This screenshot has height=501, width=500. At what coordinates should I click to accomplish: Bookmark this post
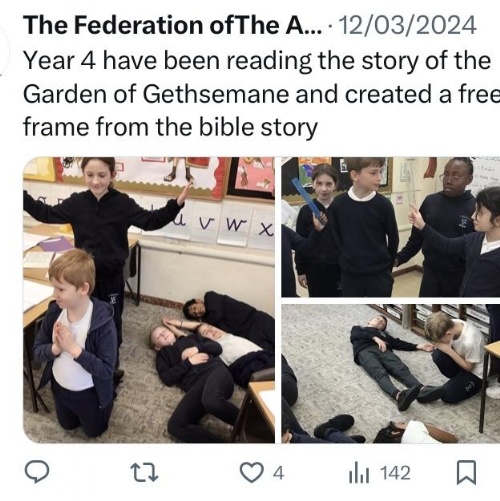point(466,472)
